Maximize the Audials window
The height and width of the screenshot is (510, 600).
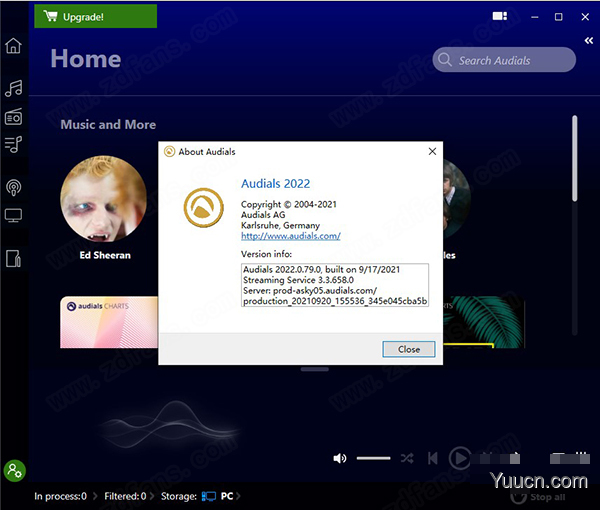click(x=559, y=17)
